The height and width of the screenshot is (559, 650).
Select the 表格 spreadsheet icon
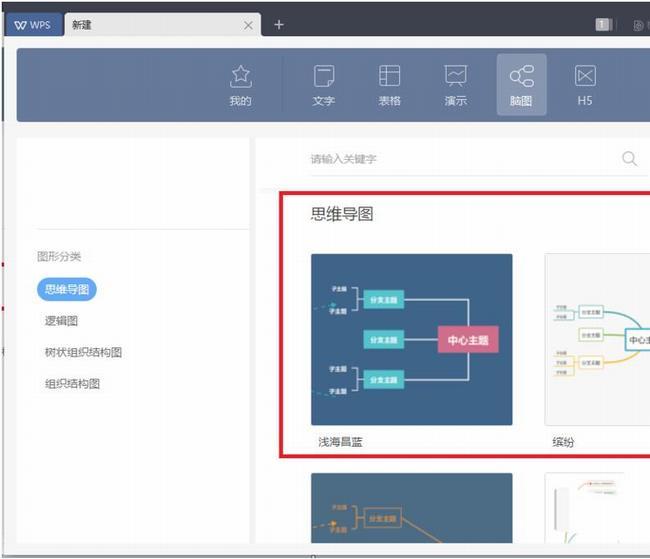pyautogui.click(x=390, y=85)
